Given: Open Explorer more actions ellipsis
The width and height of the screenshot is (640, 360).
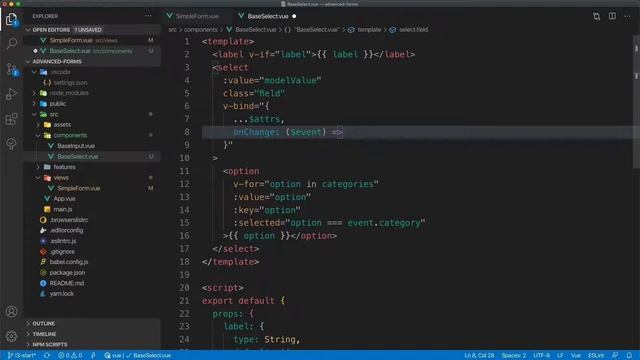Looking at the screenshot, I should click(148, 16).
